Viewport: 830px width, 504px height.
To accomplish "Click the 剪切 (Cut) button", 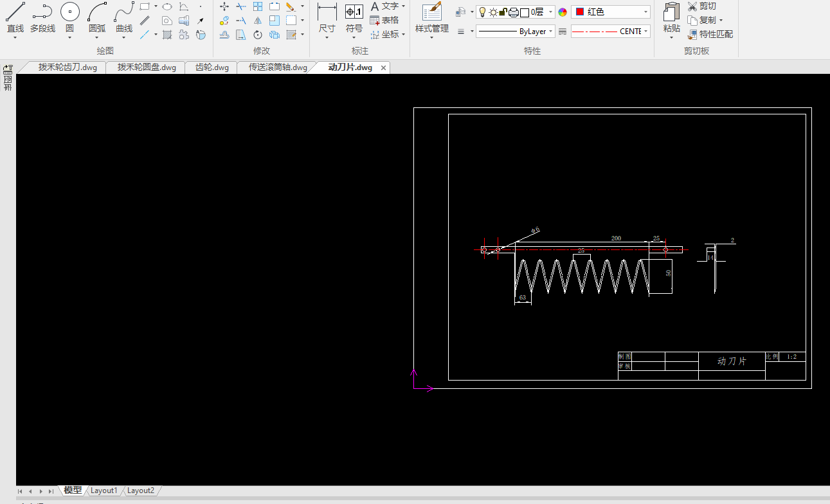I will (x=701, y=6).
